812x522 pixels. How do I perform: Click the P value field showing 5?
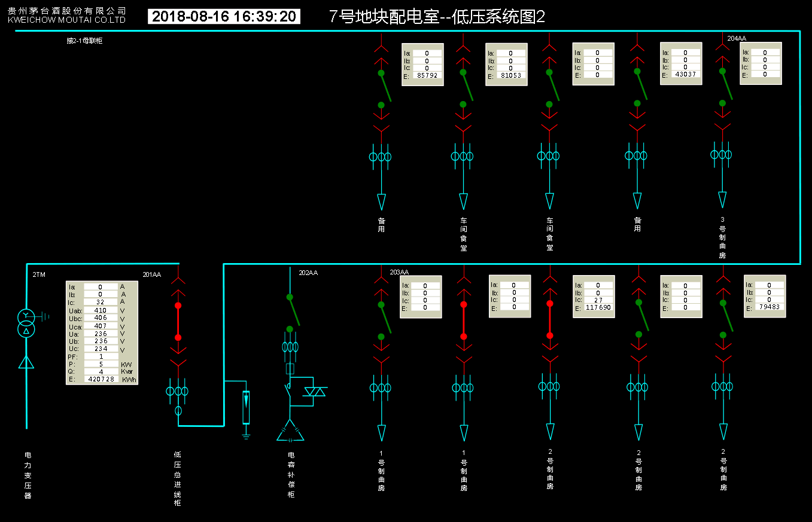pyautogui.click(x=101, y=364)
